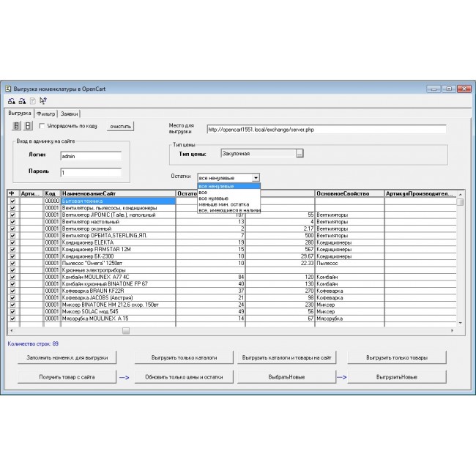Click the second column icon button beside the checkbox
476x476 pixels.
[29, 126]
